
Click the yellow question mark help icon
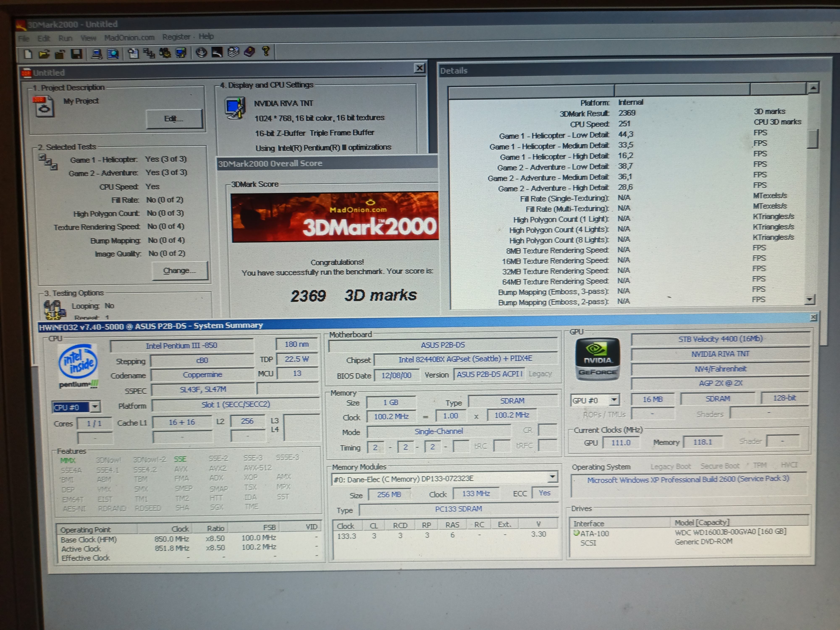tap(266, 51)
